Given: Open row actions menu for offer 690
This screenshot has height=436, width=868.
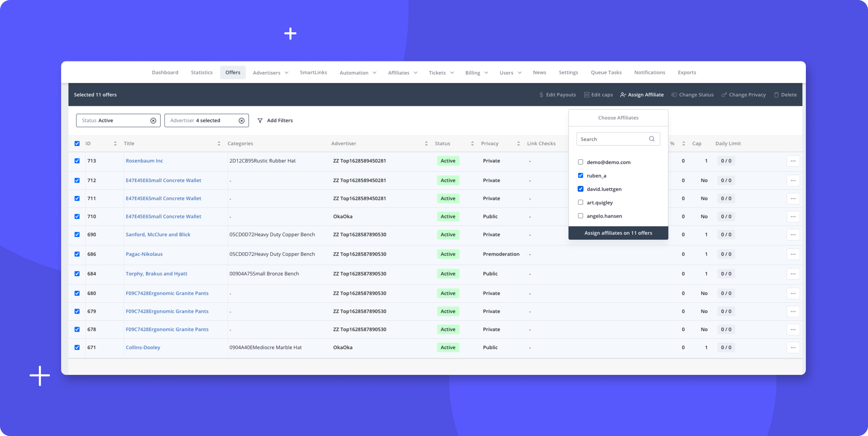Looking at the screenshot, I should [793, 235].
